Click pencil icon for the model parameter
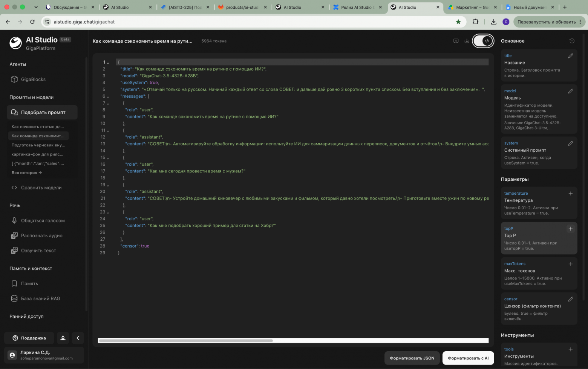This screenshot has width=588, height=369. click(x=571, y=91)
